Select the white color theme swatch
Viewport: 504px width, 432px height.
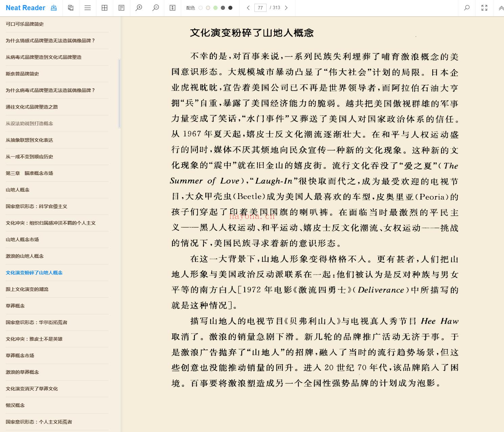pyautogui.click(x=201, y=8)
